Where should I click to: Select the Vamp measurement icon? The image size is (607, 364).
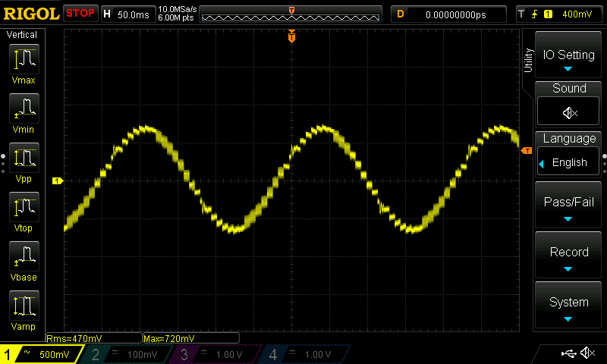pyautogui.click(x=24, y=305)
